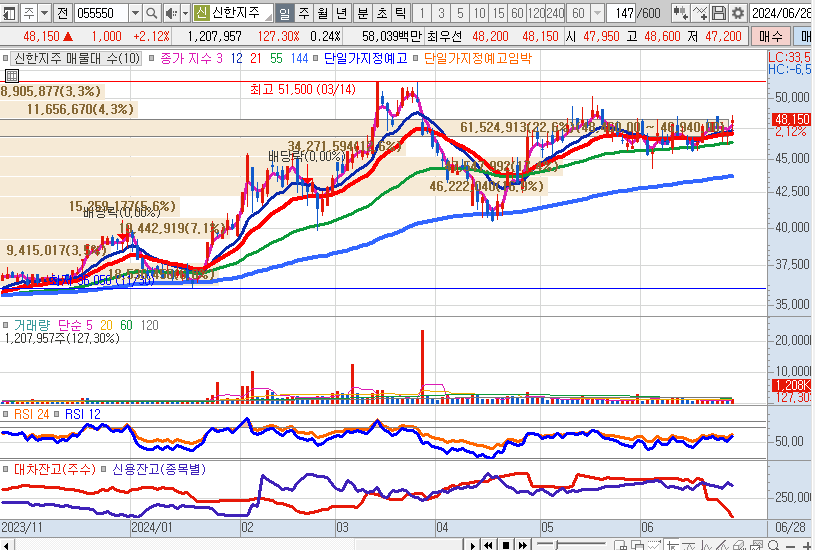Click the add candlestick indicator icon
The image size is (815, 550).
(681, 13)
